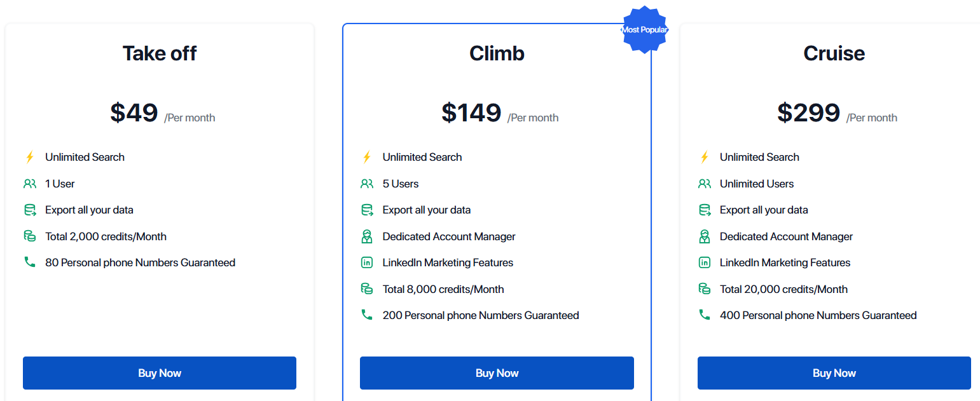Click the phone icon next to 400 Personal phone Numbers
The height and width of the screenshot is (401, 980).
click(x=705, y=315)
